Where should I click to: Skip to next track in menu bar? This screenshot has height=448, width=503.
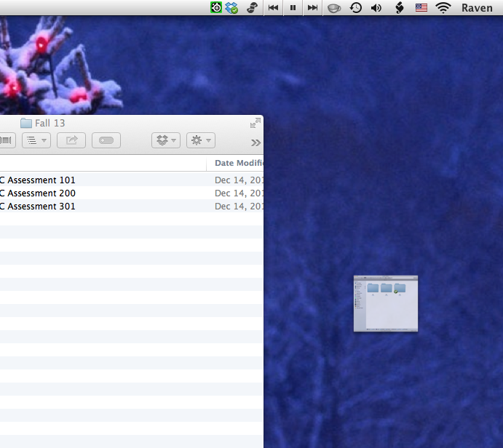(x=312, y=8)
